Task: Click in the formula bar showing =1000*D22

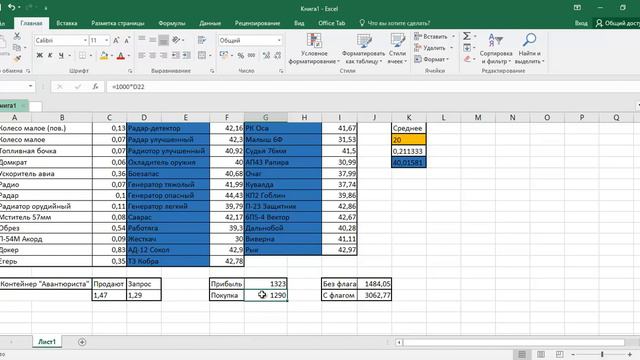Action: pyautogui.click(x=373, y=87)
